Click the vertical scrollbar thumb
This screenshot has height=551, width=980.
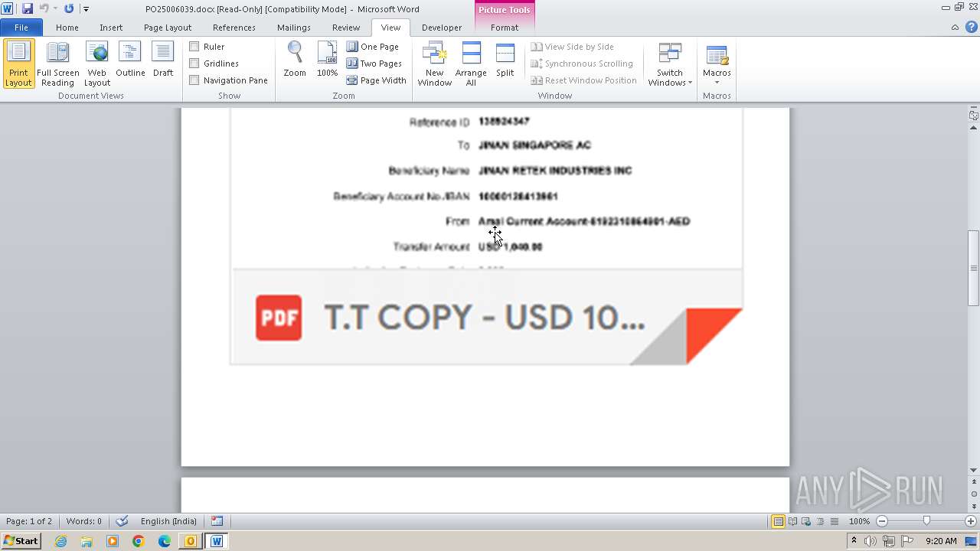tap(974, 268)
